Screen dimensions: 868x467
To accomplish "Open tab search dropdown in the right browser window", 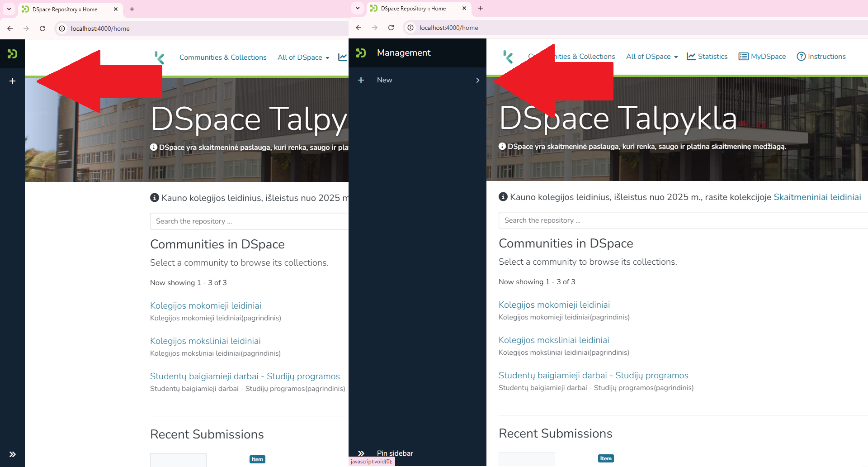I will (358, 8).
